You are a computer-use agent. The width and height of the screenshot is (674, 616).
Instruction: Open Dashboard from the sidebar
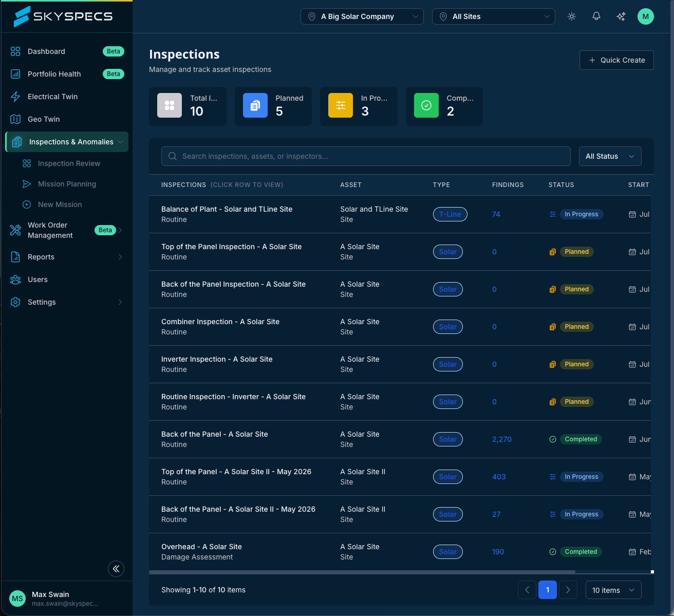coord(67,51)
